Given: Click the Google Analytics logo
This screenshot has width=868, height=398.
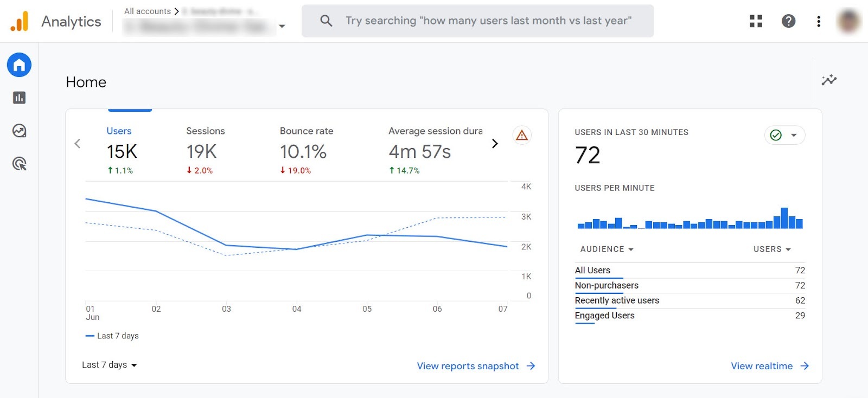Looking at the screenshot, I should [20, 21].
